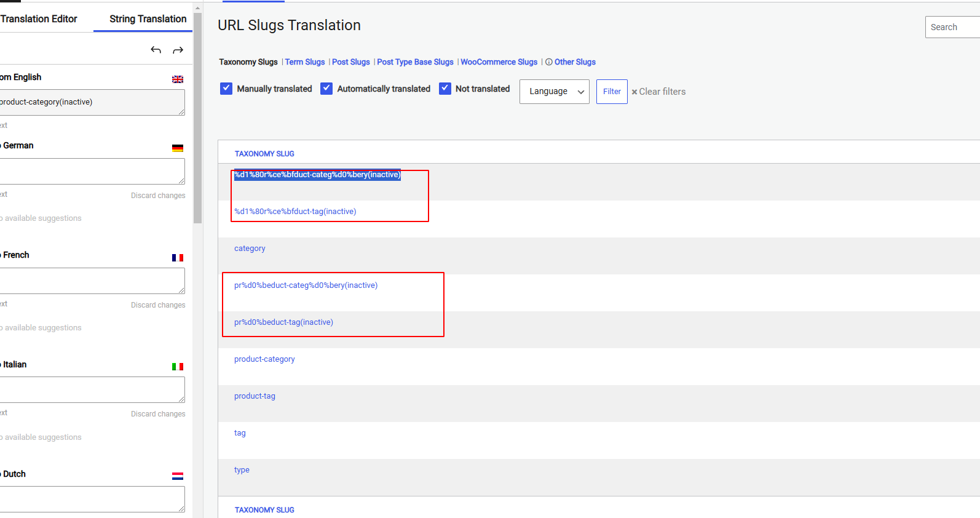Click the German translation text box

click(x=92, y=171)
